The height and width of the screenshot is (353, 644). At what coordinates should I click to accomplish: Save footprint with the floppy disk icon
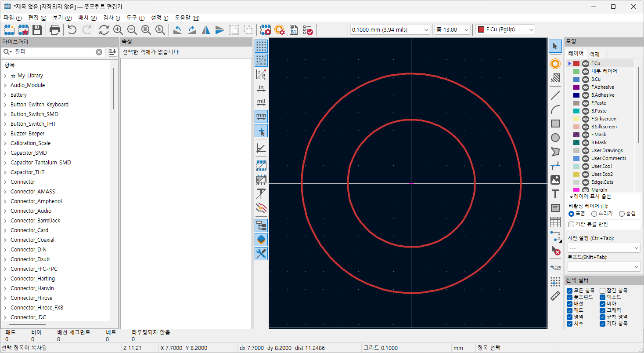37,30
